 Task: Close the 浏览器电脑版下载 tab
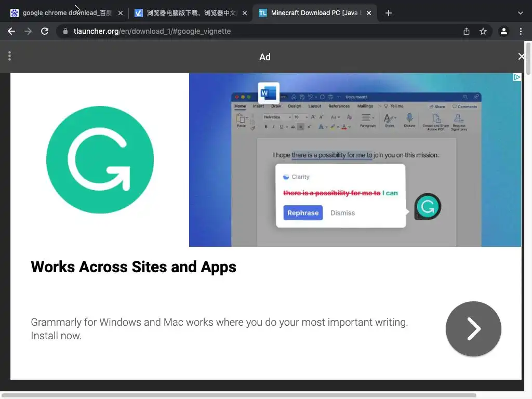pos(245,13)
